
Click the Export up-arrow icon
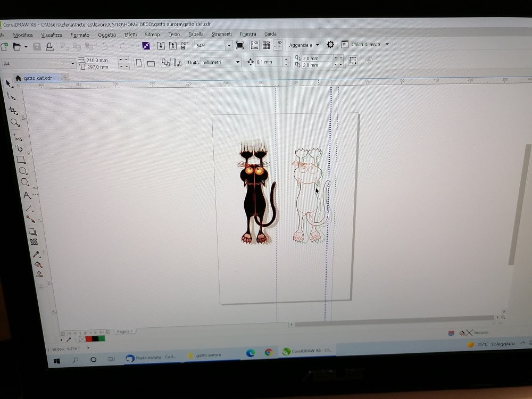[x=173, y=45]
